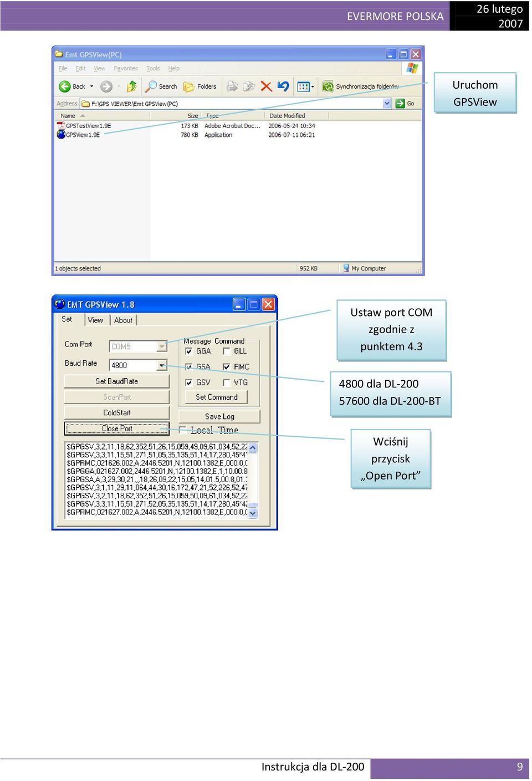Open the Com Port COM5 dropdown
This screenshot has height=781, width=532.
point(162,346)
